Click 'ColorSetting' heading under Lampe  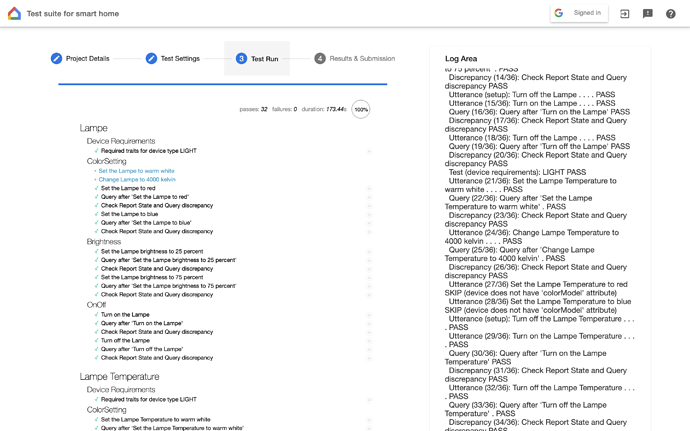coord(106,161)
